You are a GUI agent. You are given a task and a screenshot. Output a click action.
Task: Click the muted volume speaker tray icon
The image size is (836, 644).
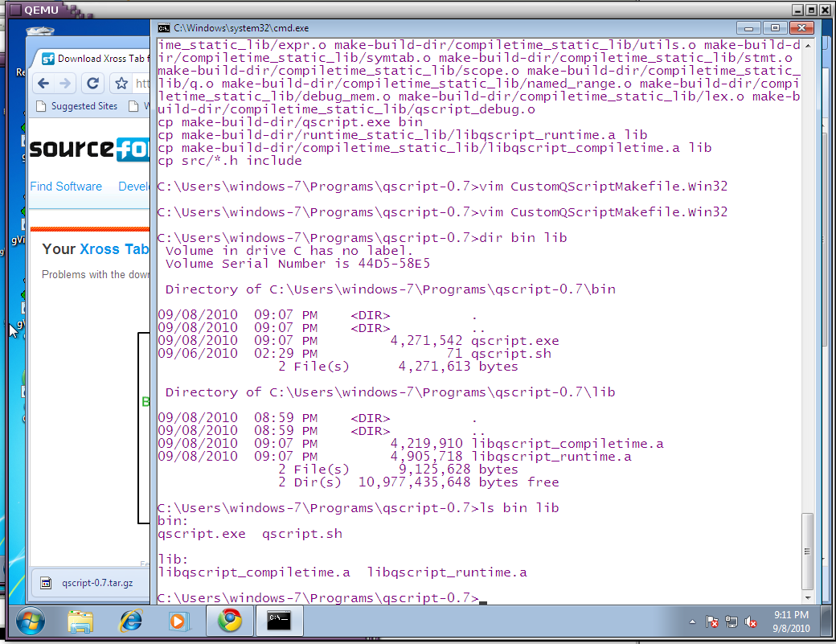(x=752, y=621)
